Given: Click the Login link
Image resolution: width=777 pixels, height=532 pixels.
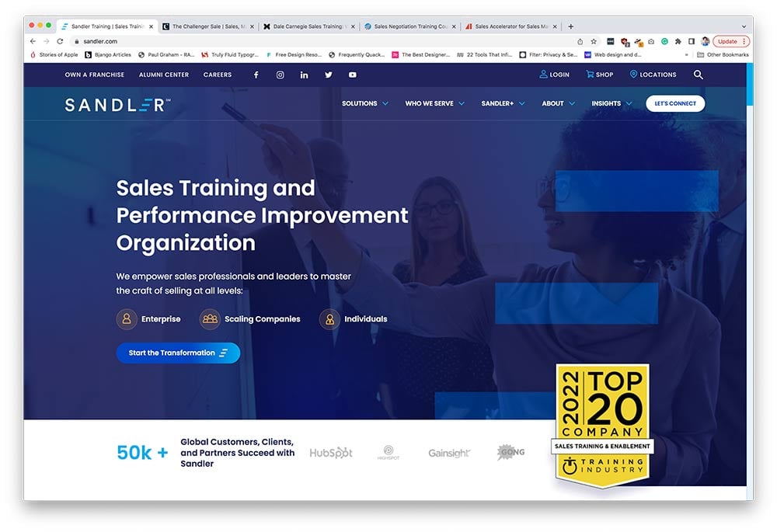Looking at the screenshot, I should [554, 75].
